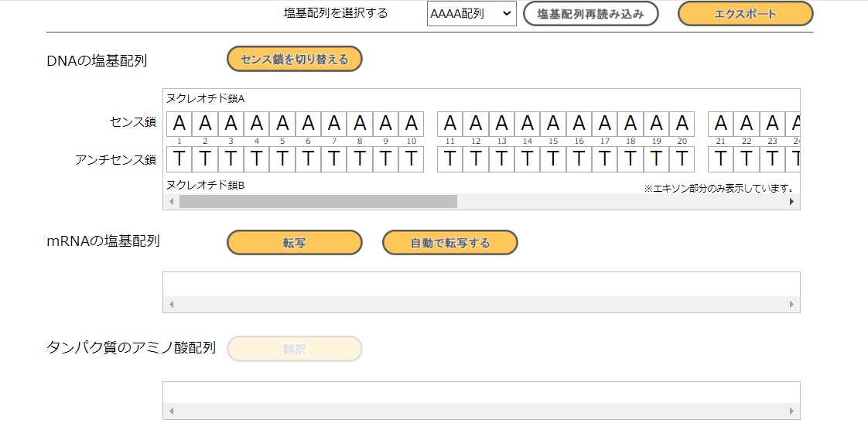Viewport: 868px width, 437px height.
Task: Click the 塩基配列再読み込み button
Action: pyautogui.click(x=591, y=14)
